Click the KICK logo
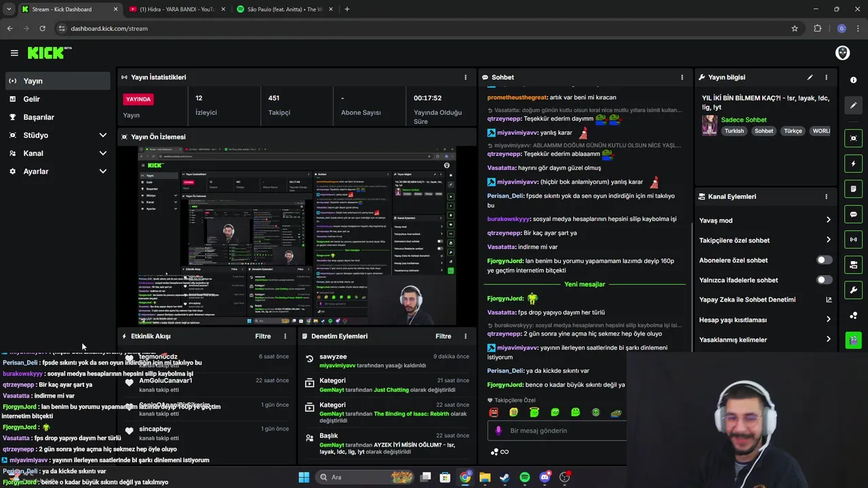Screen dimensions: 868x488 coord(49,53)
